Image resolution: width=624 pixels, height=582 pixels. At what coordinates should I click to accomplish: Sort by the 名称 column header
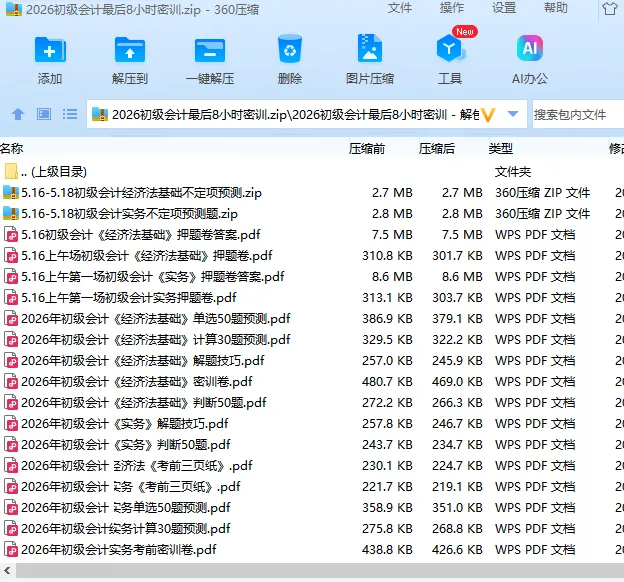pyautogui.click(x=12, y=148)
